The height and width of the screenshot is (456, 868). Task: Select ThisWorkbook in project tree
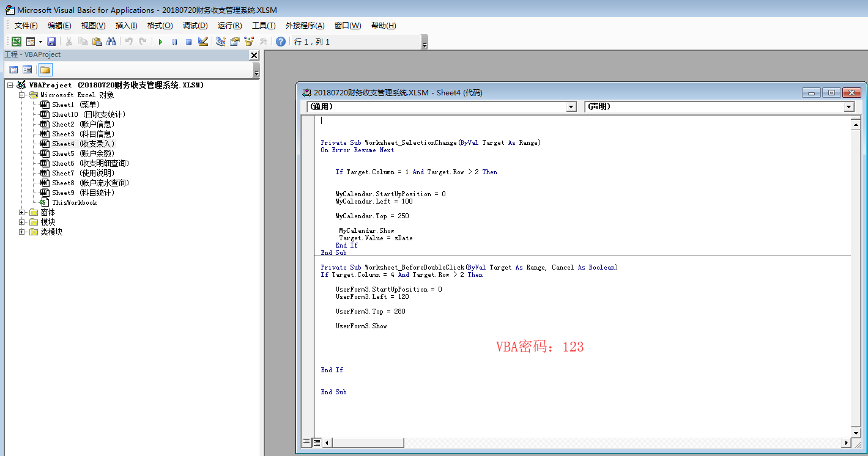[x=69, y=202]
